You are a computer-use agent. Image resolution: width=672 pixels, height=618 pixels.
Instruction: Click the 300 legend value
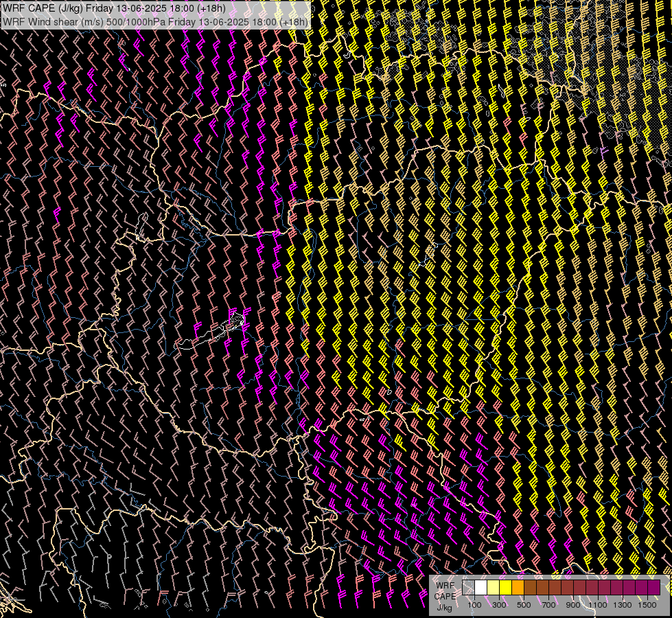[x=499, y=605]
